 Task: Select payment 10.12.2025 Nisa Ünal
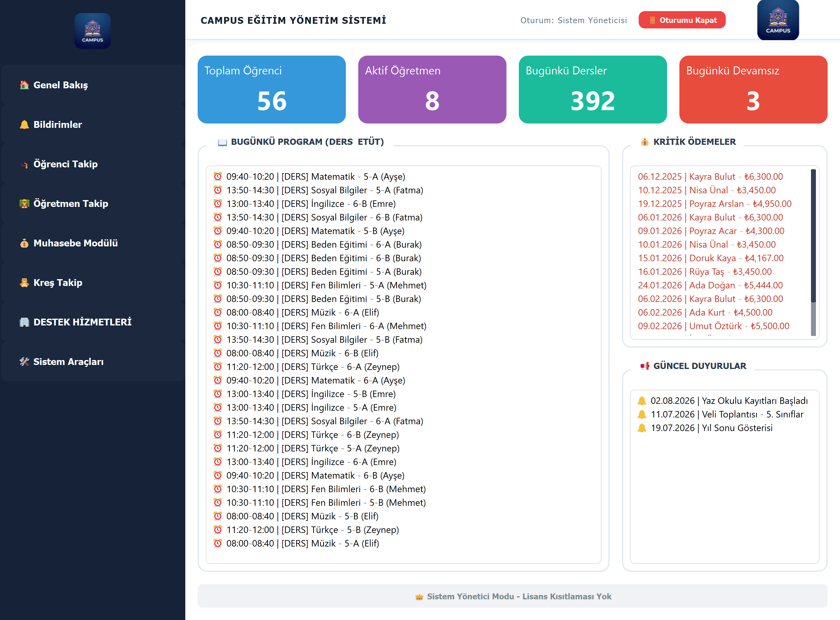(x=707, y=190)
